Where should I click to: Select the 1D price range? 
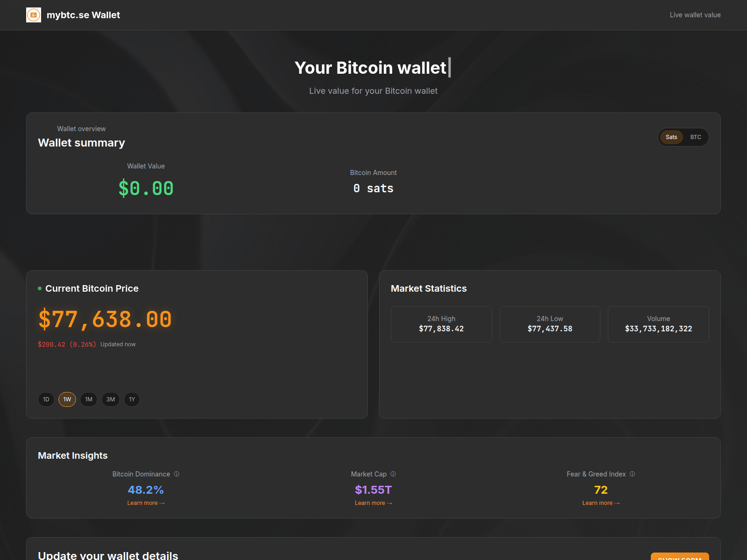(46, 399)
